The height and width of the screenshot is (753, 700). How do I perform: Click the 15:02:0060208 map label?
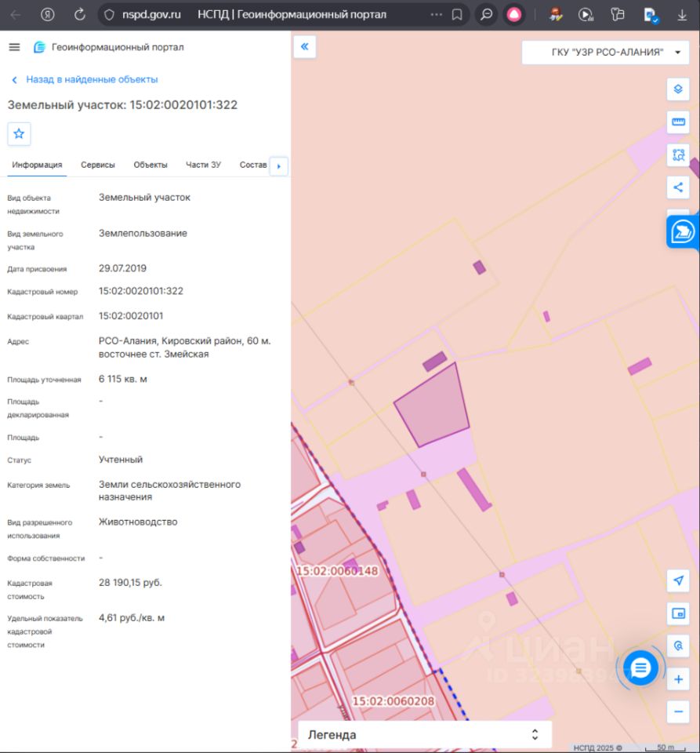point(393,701)
